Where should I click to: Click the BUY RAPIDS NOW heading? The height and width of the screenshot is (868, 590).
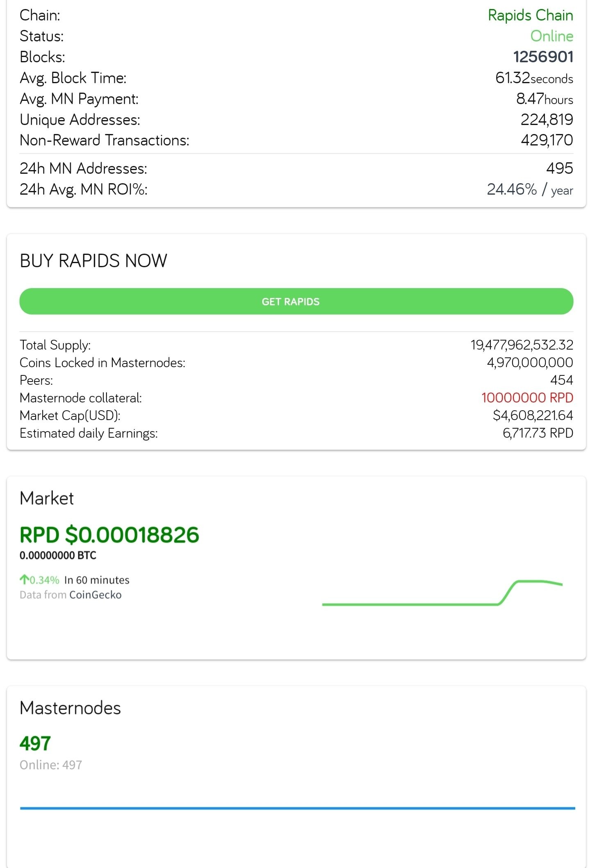tap(93, 261)
